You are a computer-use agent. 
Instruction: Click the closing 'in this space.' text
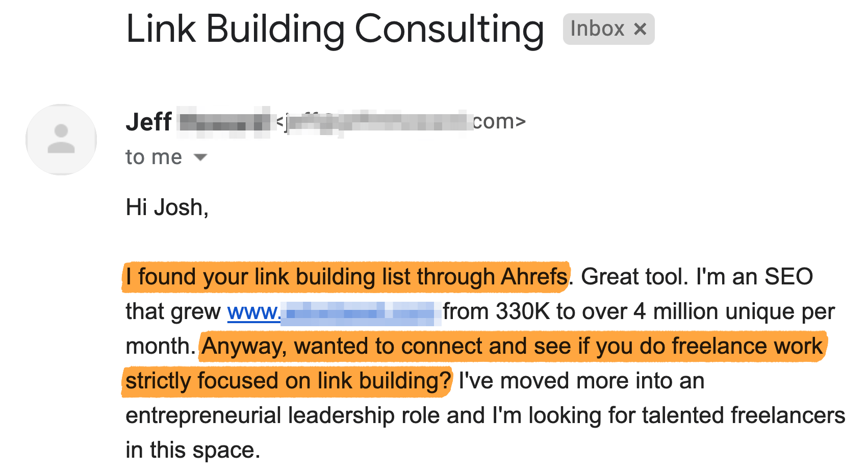click(x=193, y=451)
